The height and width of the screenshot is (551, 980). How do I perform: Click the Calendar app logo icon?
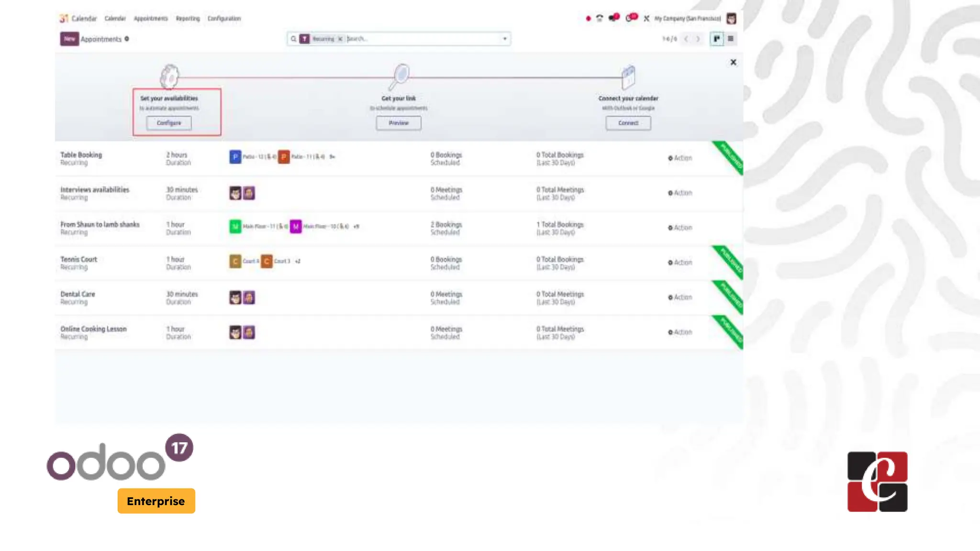coord(64,18)
